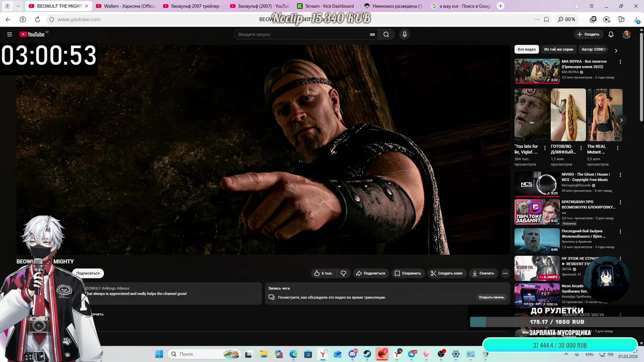Viewport: 644px width, 362px height.
Task: Open options for Последний бой Бьёрна video
Action: coord(620,231)
